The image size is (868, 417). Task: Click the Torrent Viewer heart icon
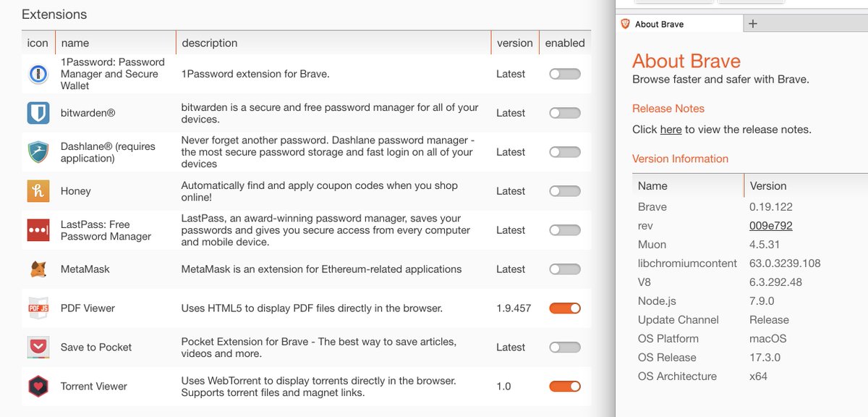[38, 387]
